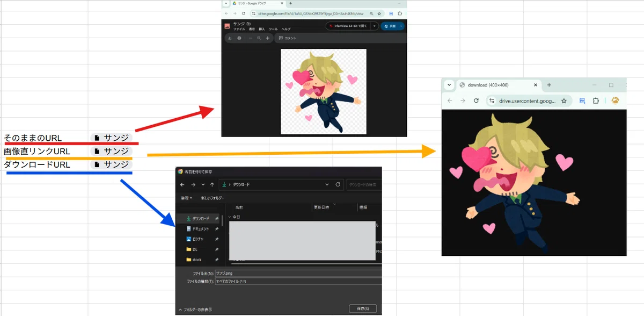Screen dimensions: 644x316
Task: Open the 表示 menu in Drive viewer
Action: point(252,29)
